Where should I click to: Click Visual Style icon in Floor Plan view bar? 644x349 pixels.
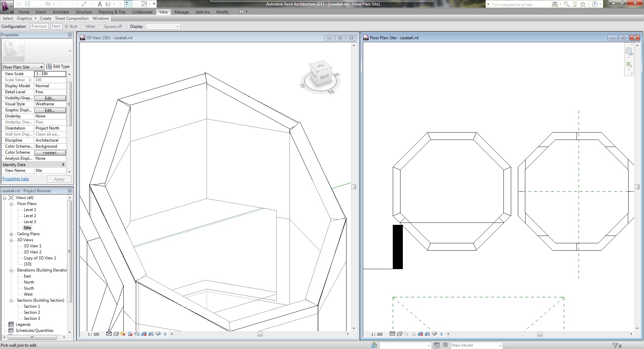click(399, 334)
